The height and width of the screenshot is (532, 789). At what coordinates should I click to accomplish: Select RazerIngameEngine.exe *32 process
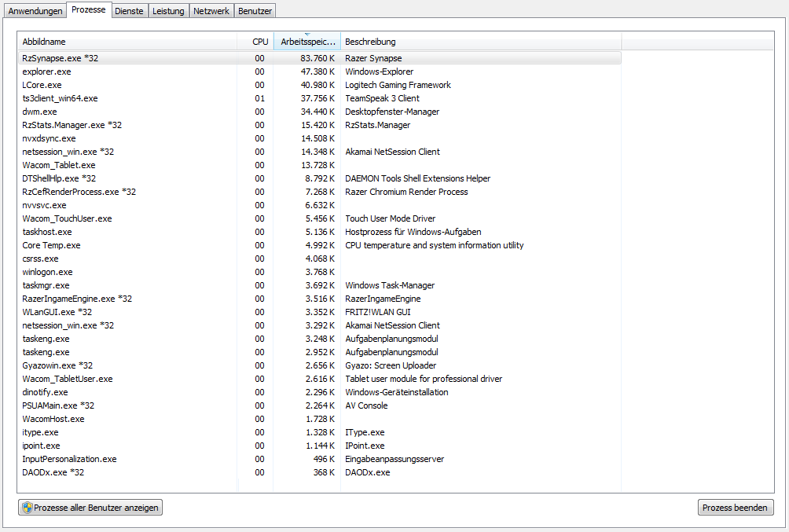(320, 299)
